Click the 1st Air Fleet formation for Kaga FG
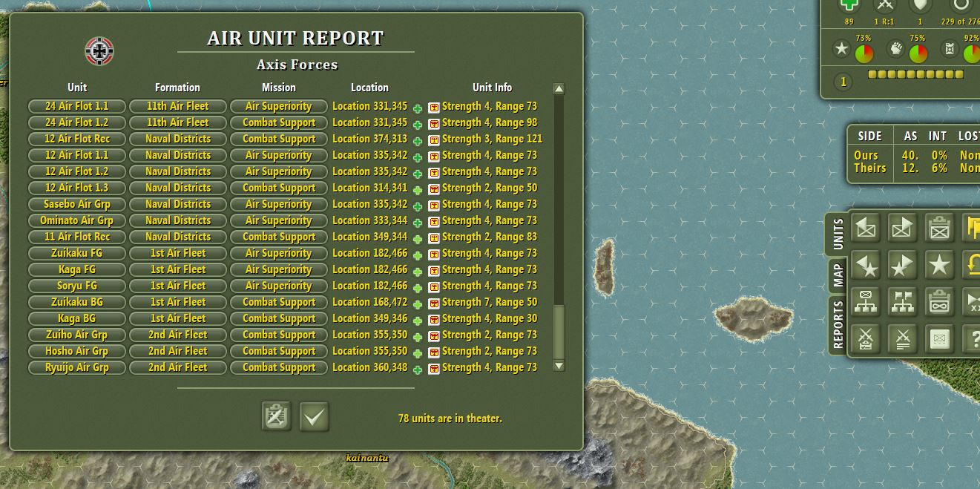Viewport: 980px width, 489px height. [178, 269]
